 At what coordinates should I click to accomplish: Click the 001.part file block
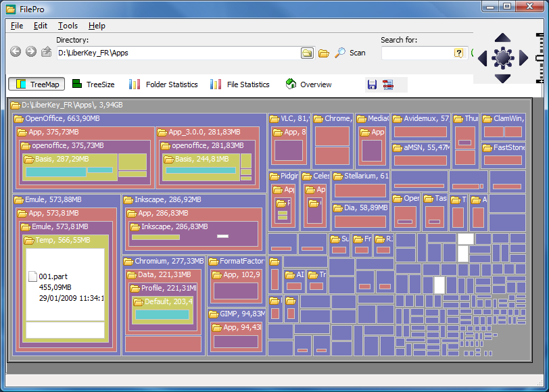(65, 285)
